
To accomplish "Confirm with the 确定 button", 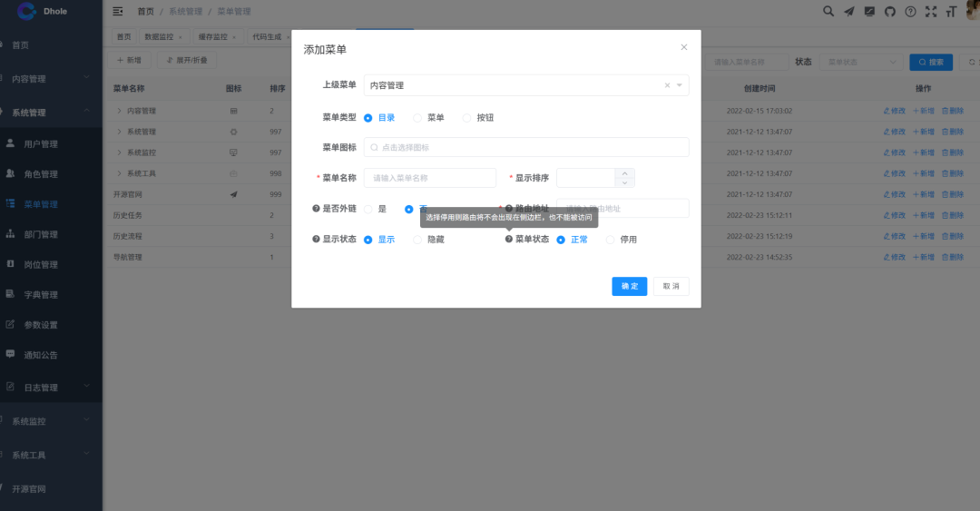I will click(630, 286).
